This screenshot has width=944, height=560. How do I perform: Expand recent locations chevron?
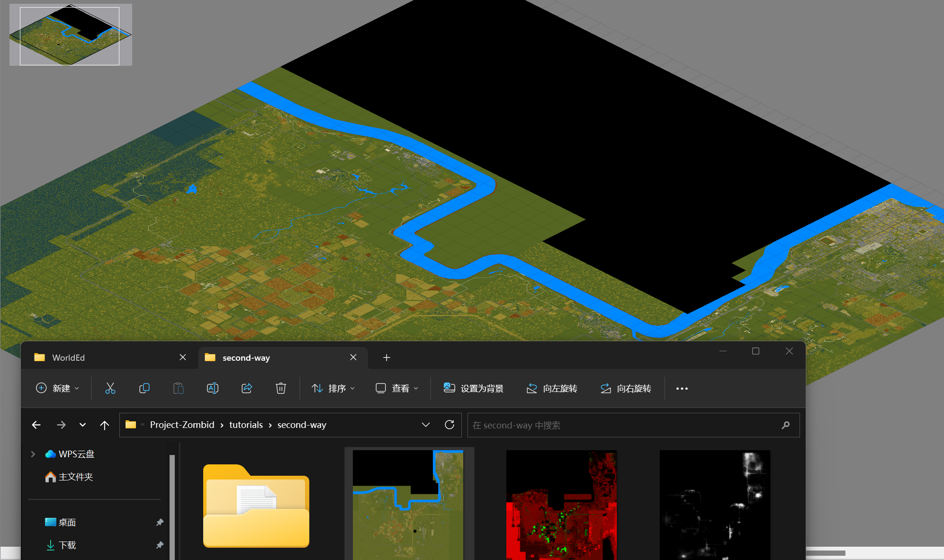point(82,425)
